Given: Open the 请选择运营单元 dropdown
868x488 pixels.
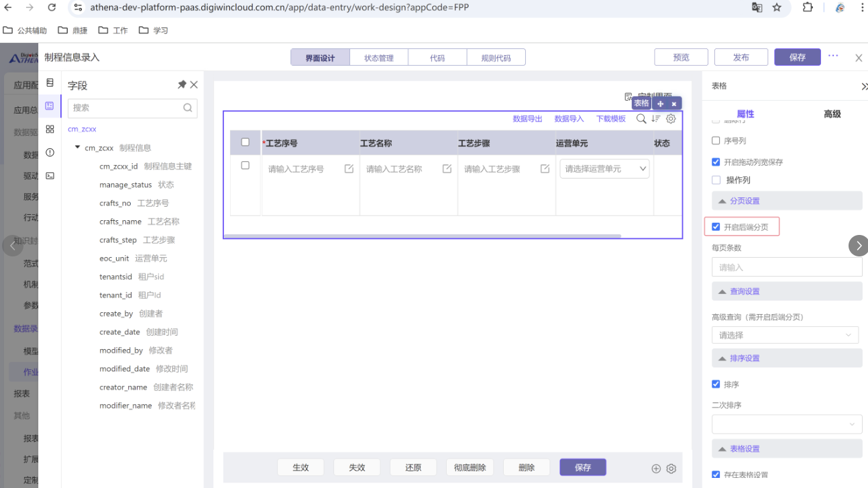Looking at the screenshot, I should coord(604,168).
